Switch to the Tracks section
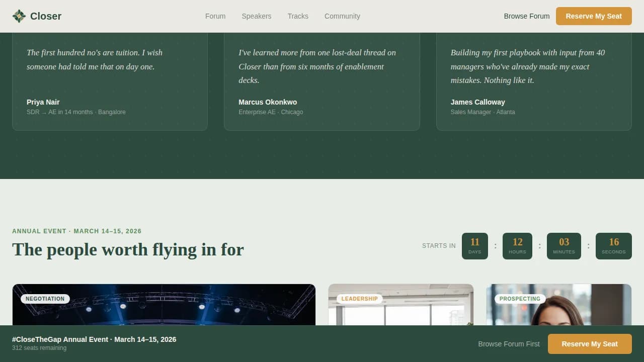Image resolution: width=644 pixels, height=362 pixels. pos(298,16)
